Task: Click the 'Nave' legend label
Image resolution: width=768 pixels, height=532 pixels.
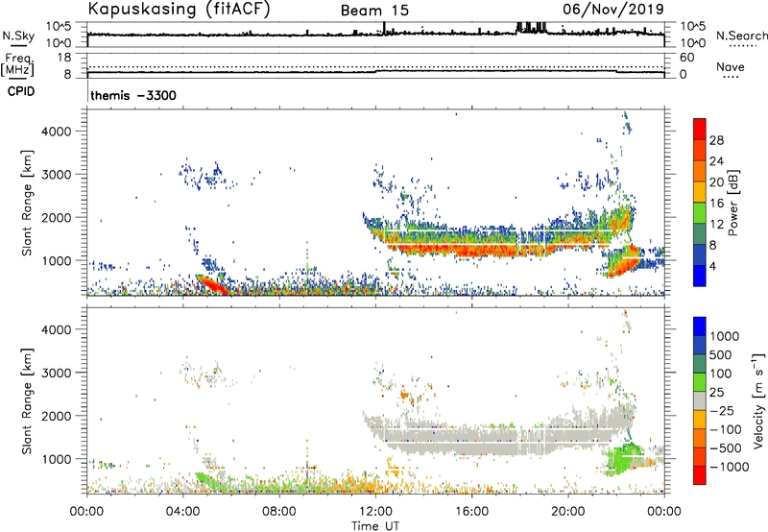Action: point(731,66)
